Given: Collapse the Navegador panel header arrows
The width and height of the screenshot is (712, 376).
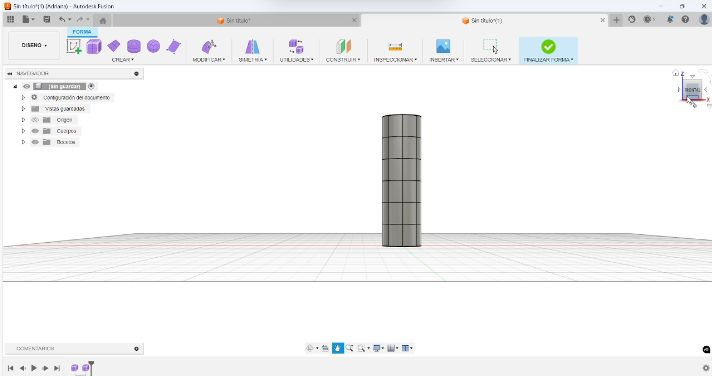Looking at the screenshot, I should [10, 74].
